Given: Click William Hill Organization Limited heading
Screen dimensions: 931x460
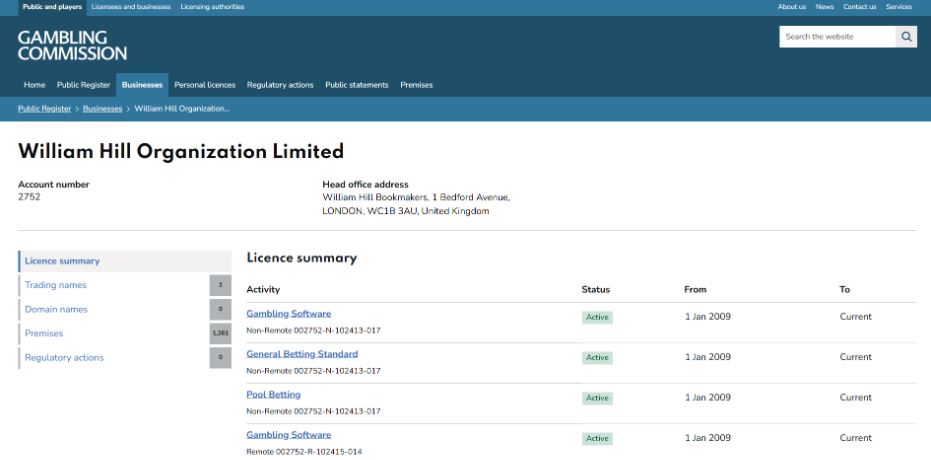Looking at the screenshot, I should [x=181, y=151].
